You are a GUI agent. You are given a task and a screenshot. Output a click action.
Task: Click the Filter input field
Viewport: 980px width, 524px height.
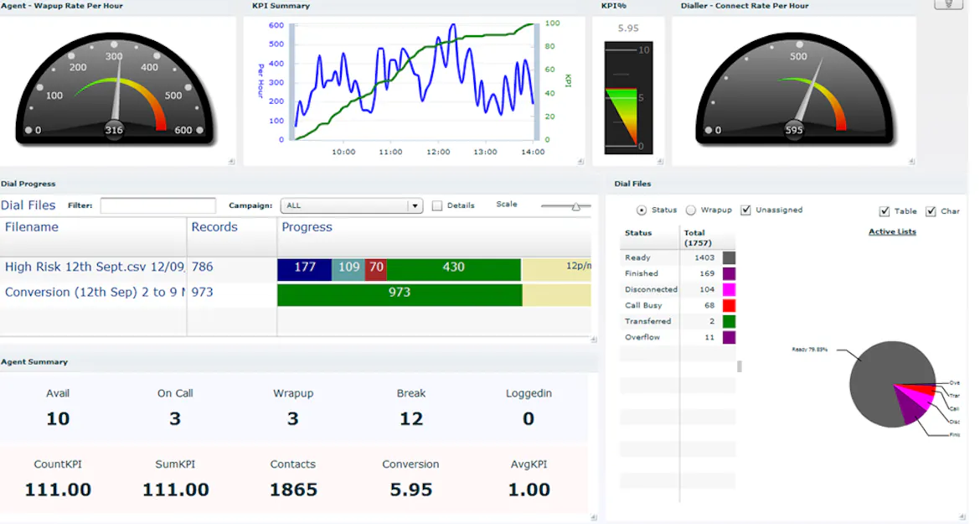coord(157,206)
